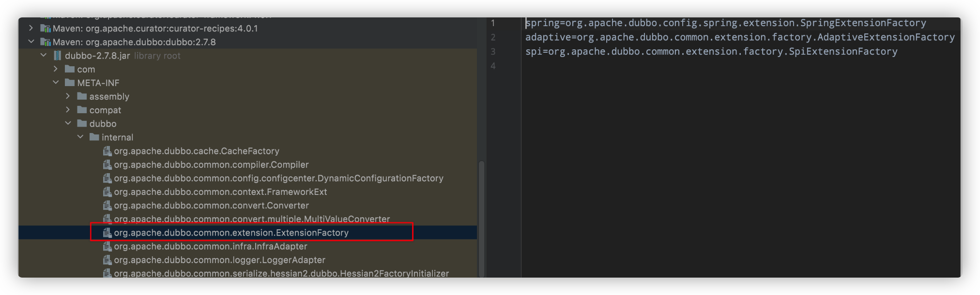Click the Maven curator-recipes library icon
This screenshot has height=295, width=980.
[x=46, y=29]
